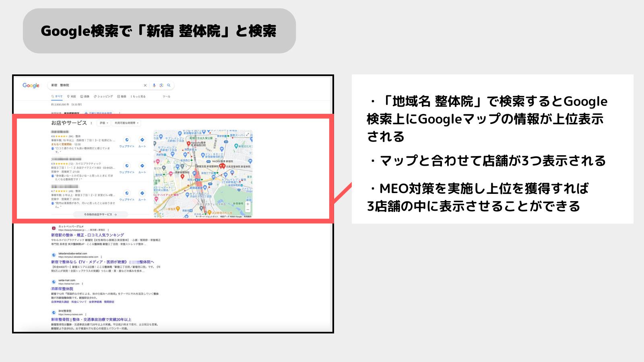Image resolution: width=644 pixels, height=362 pixels.
Task: Click the ウェブサイト globe icon for the first listing
Action: pos(127,139)
